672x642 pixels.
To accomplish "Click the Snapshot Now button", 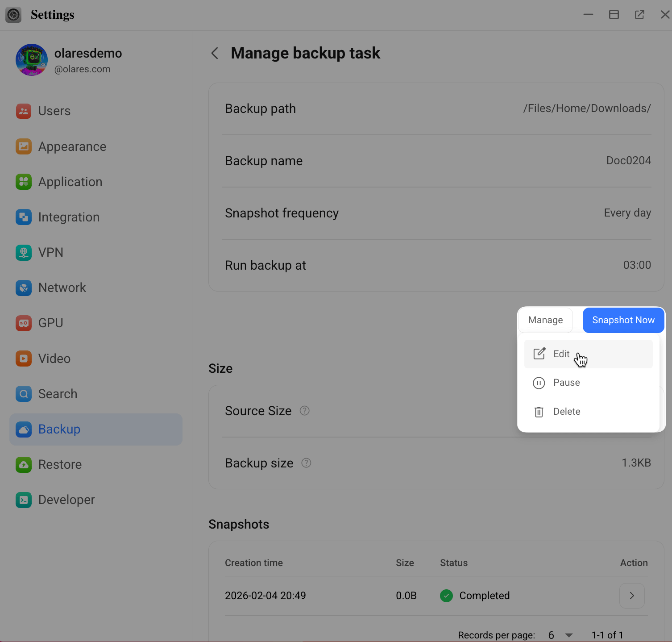I will coord(623,320).
